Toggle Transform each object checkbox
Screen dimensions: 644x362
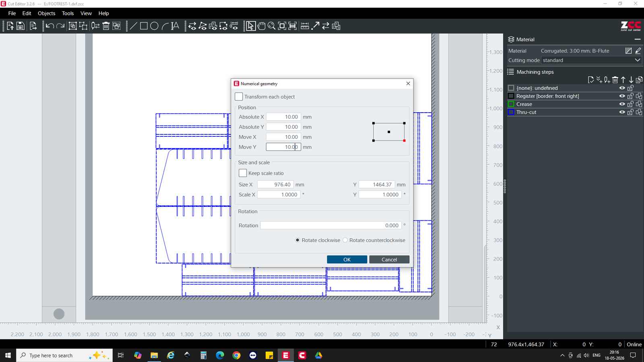[239, 97]
